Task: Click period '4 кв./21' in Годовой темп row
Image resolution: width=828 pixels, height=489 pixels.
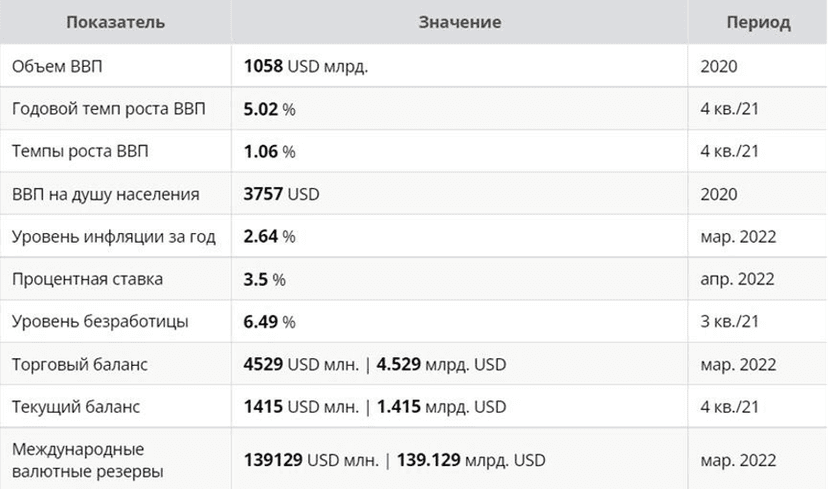Action: click(729, 109)
